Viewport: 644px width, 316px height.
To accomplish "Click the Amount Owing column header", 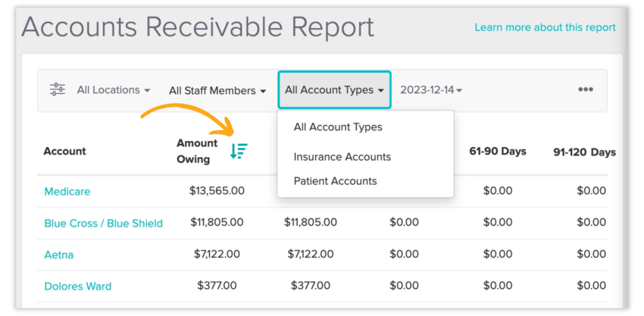I will 197,151.
